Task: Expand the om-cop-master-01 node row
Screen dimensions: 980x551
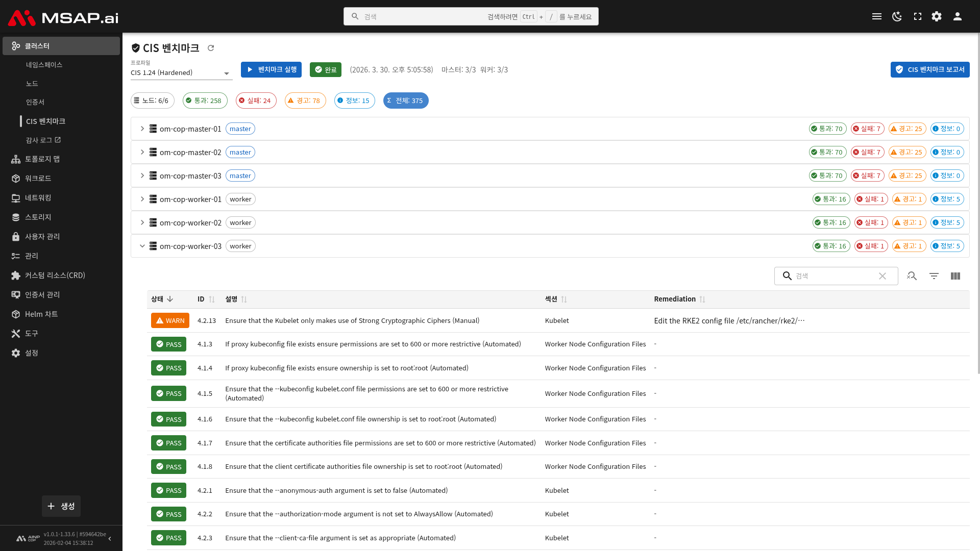Action: 142,129
